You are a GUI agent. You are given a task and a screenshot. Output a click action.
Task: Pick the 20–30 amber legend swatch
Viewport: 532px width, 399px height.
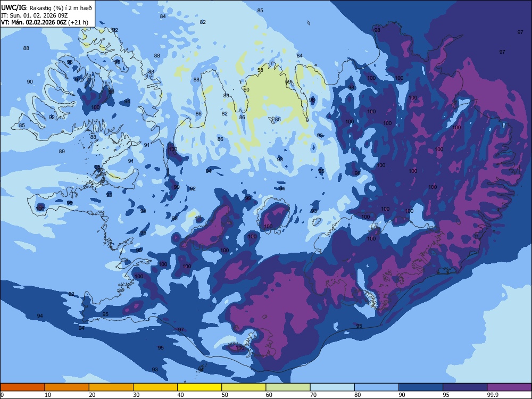pos(111,387)
